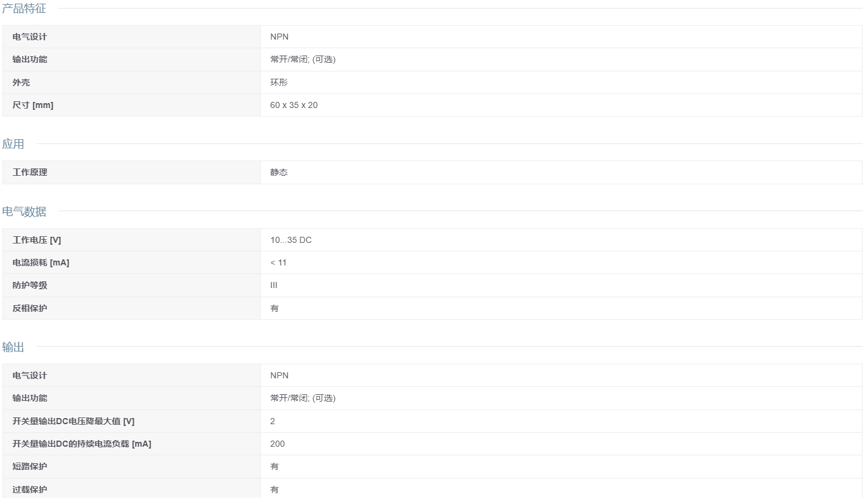Viewport: 868px width, 498px height.
Task: Select the 短路保护 label
Action: 29,466
